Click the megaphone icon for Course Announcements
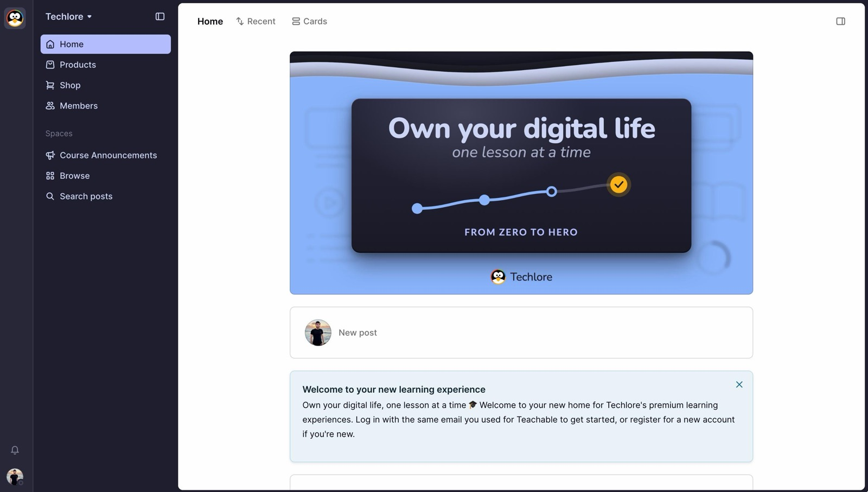The width and height of the screenshot is (868, 492). click(x=50, y=156)
